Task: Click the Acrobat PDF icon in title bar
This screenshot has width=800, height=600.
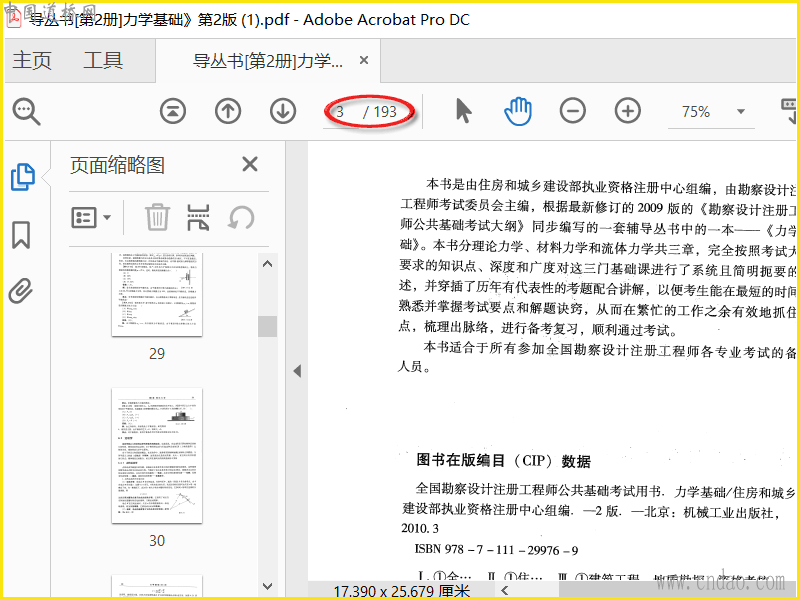Action: click(13, 19)
